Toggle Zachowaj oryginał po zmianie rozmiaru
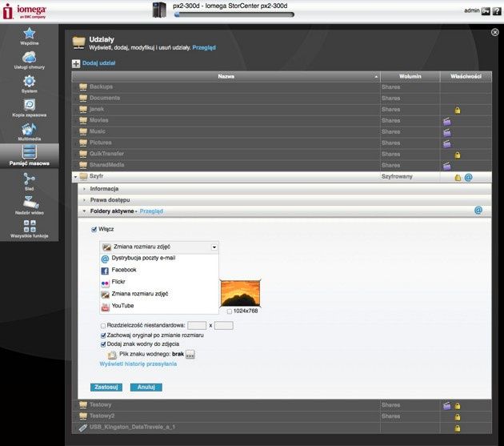Screen dimensions: 504x446 pyautogui.click(x=103, y=336)
